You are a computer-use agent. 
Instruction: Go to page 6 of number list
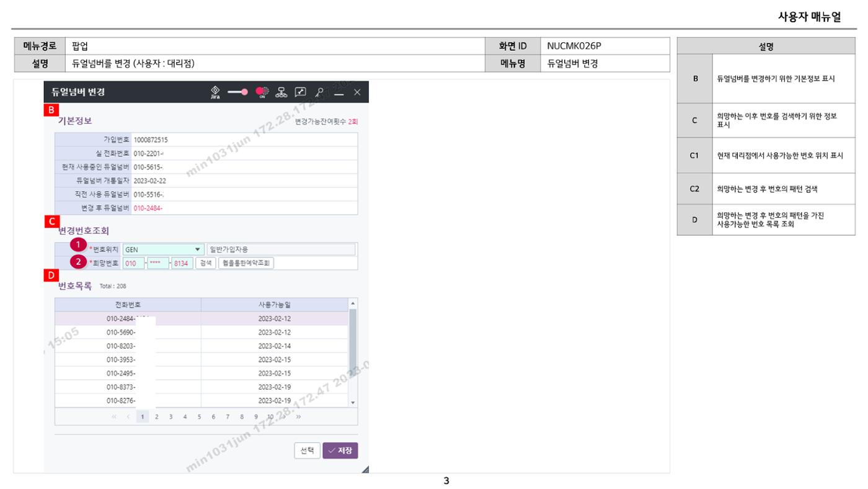(213, 416)
